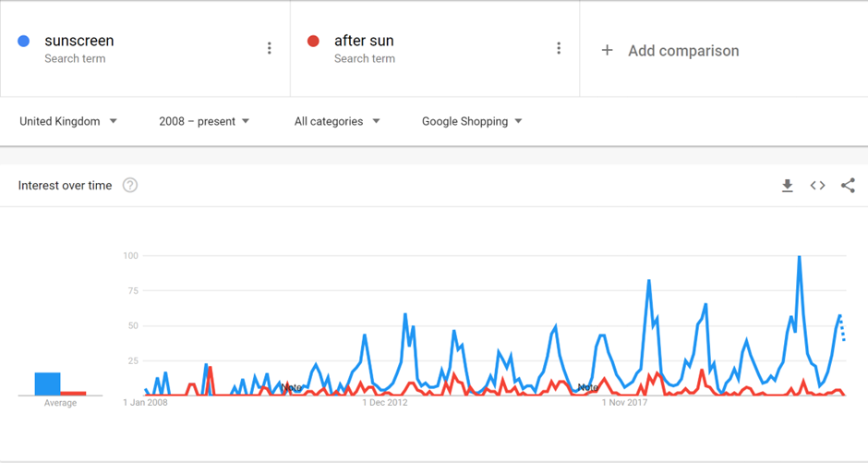868x463 pixels.
Task: Download the Interest over time CSV
Action: [x=787, y=186]
